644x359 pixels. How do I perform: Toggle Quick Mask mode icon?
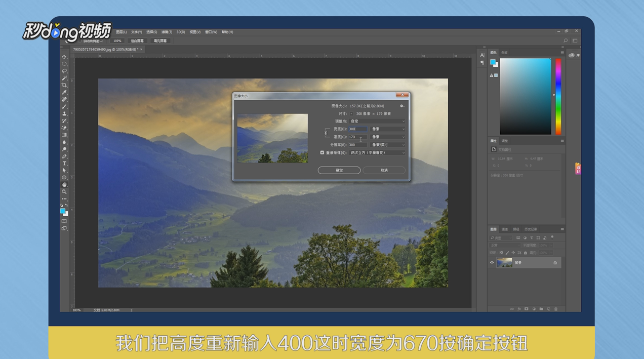coord(64,221)
